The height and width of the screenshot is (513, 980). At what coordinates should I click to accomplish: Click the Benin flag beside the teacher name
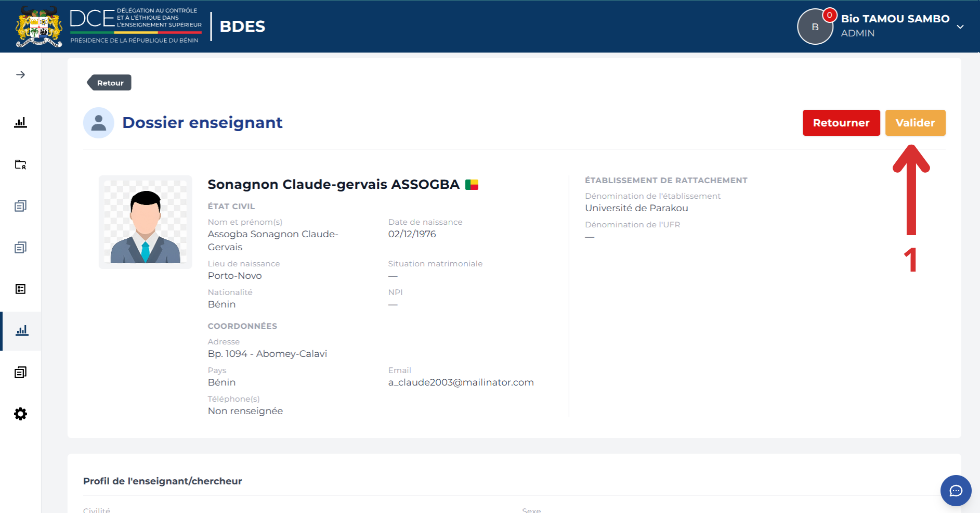click(x=472, y=185)
